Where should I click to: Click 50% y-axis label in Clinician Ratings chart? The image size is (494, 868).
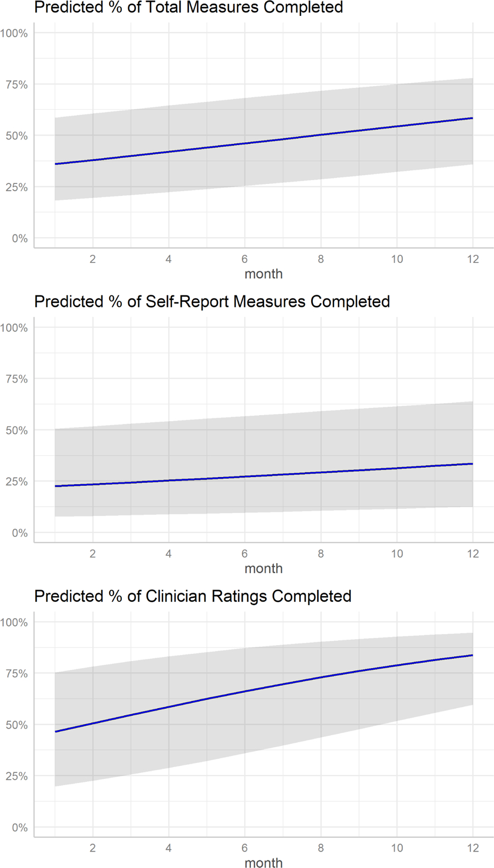tap(17, 725)
